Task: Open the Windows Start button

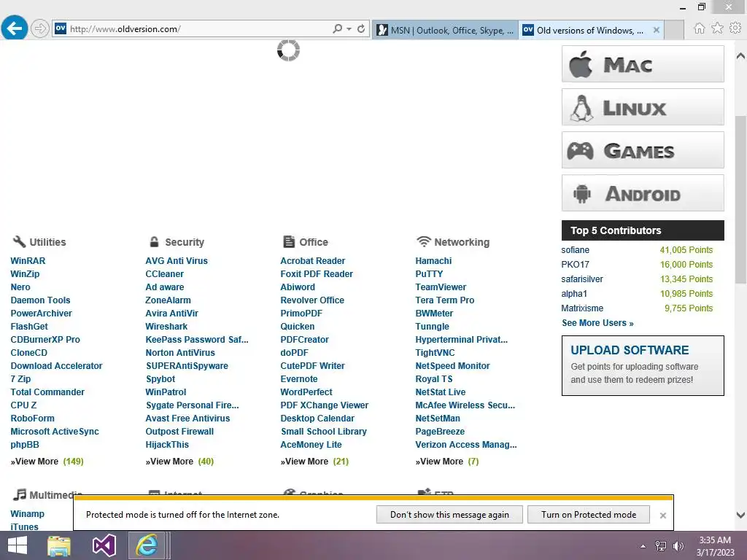Action: coord(18,545)
